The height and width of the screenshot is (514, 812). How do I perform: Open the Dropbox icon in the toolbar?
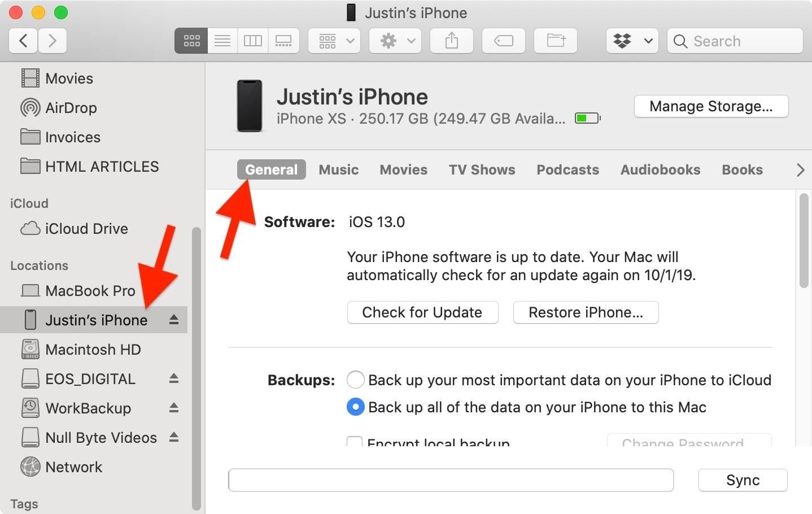(x=623, y=40)
